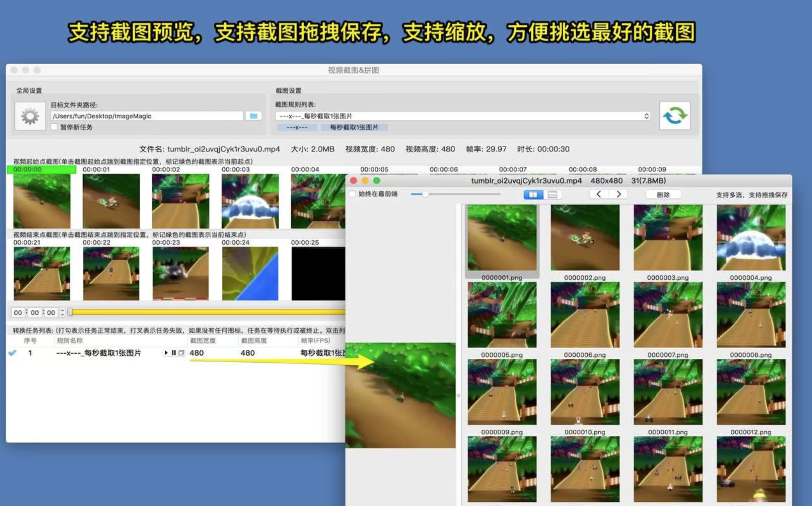Click the 每秒截取1张图片 rule tag
Image resolution: width=812 pixels, height=506 pixels.
point(354,127)
